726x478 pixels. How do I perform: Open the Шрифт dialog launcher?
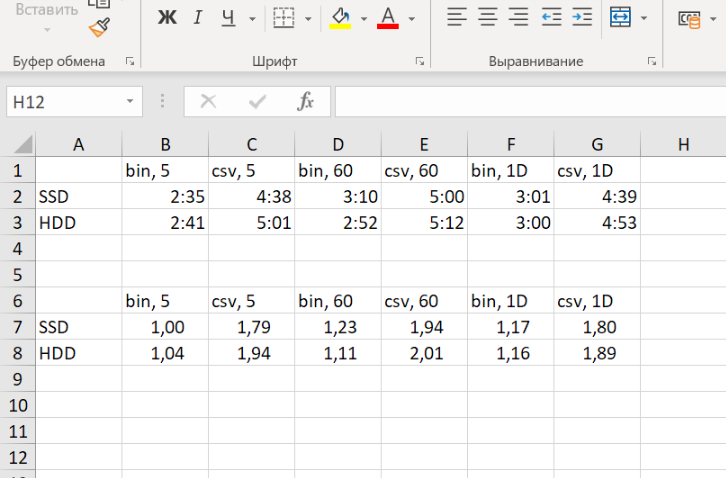(x=419, y=62)
